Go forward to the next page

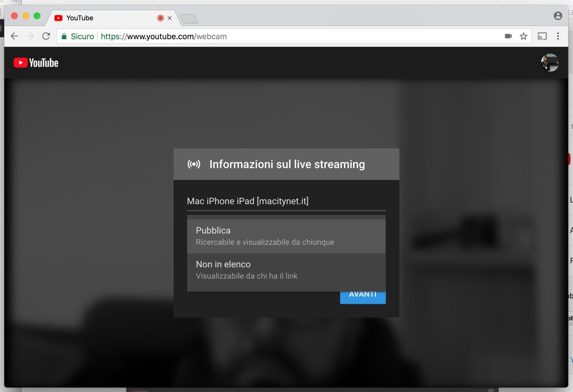(30, 36)
